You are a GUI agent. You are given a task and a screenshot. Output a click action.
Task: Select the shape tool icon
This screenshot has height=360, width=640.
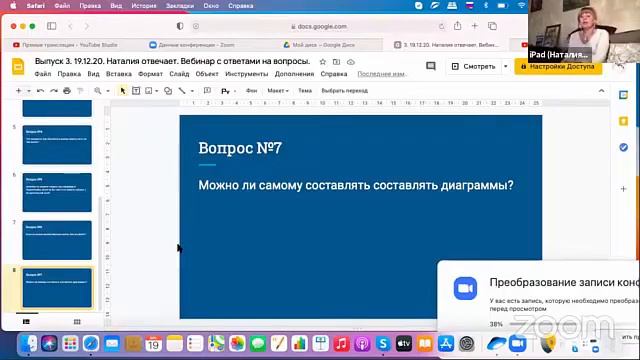[168, 91]
